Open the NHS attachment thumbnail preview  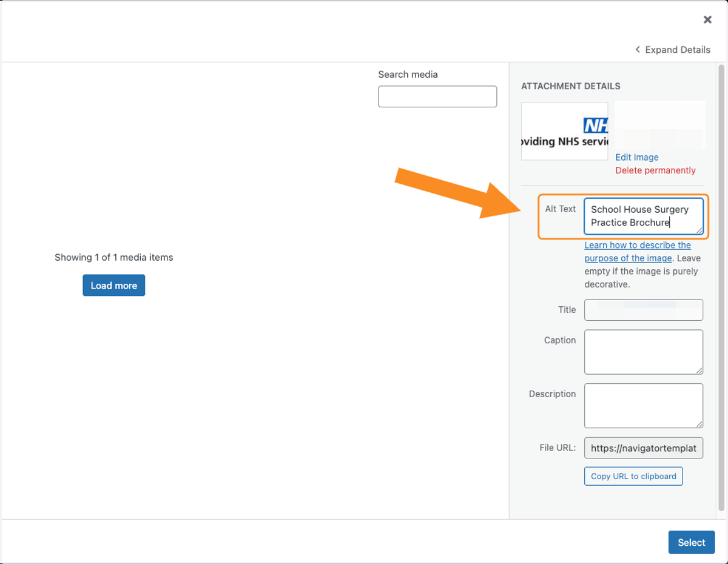coord(565,132)
